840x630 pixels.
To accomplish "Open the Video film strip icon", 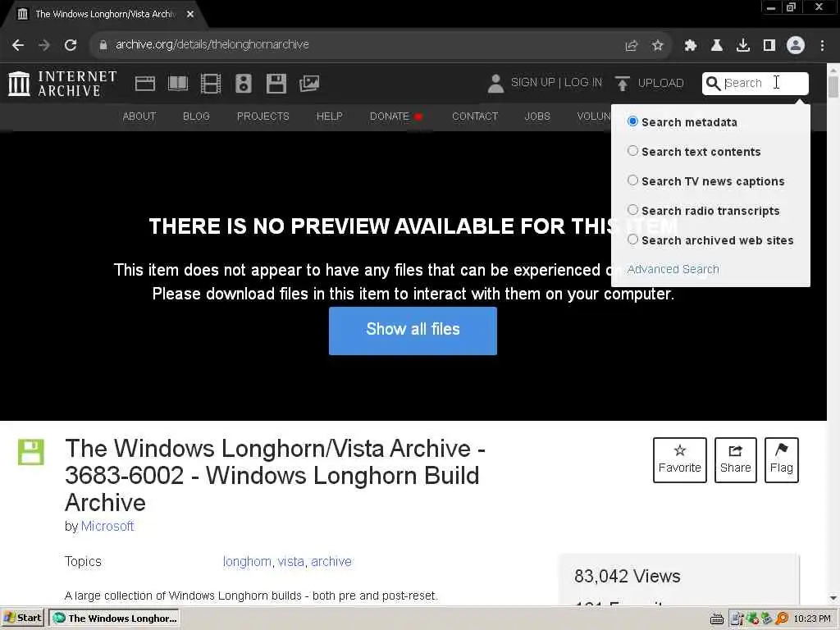I will pos(211,84).
